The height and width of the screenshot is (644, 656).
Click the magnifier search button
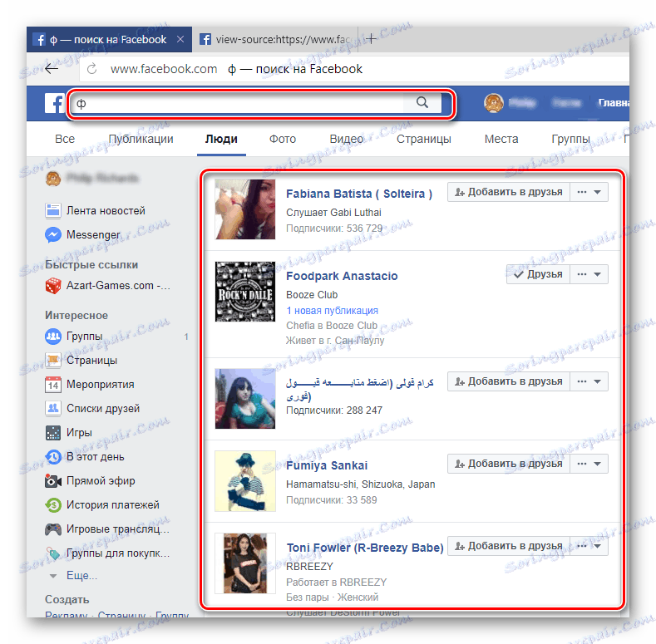click(x=422, y=103)
